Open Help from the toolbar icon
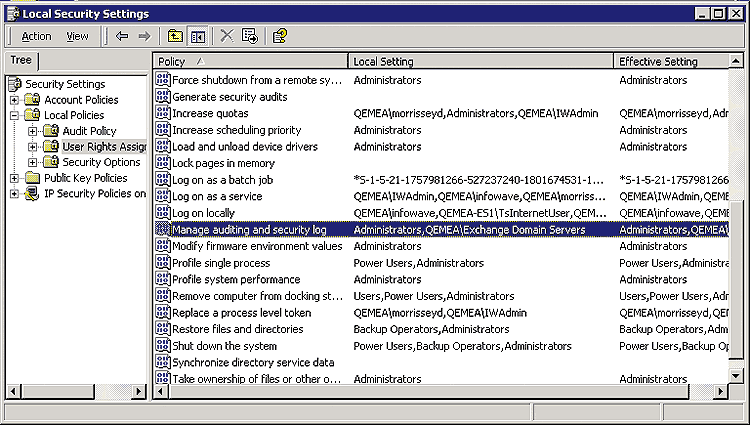The height and width of the screenshot is (425, 750). (279, 36)
